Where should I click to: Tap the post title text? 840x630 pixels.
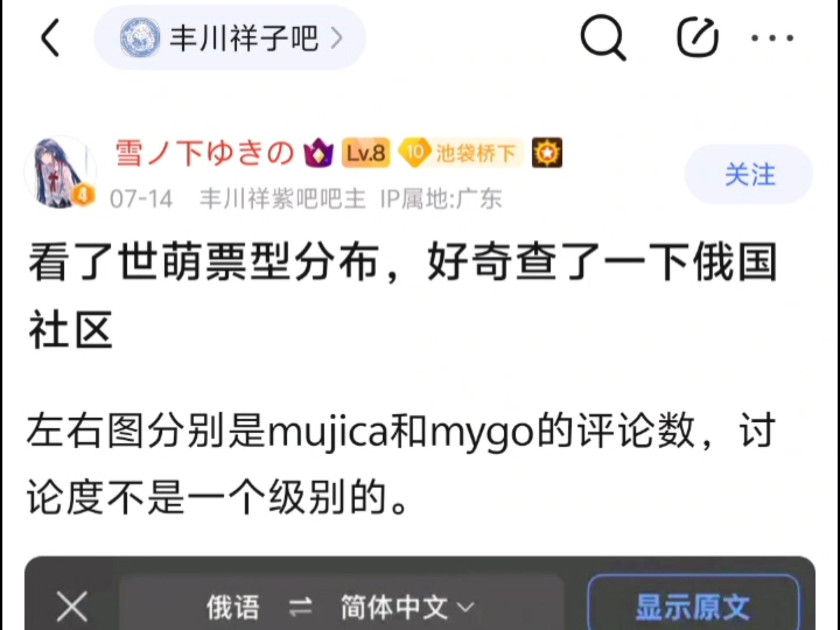coord(402,296)
